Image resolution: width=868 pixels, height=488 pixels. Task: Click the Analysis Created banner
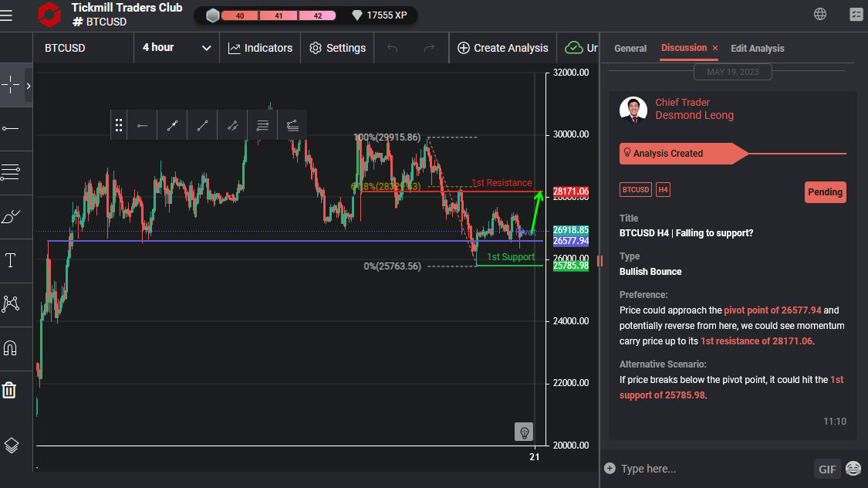point(684,154)
